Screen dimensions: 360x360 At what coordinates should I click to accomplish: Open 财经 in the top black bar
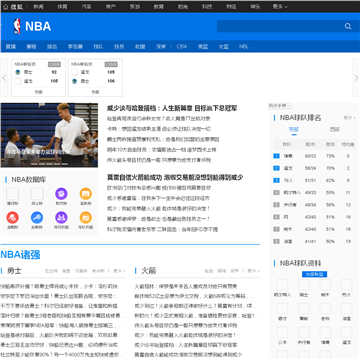(x=231, y=7)
